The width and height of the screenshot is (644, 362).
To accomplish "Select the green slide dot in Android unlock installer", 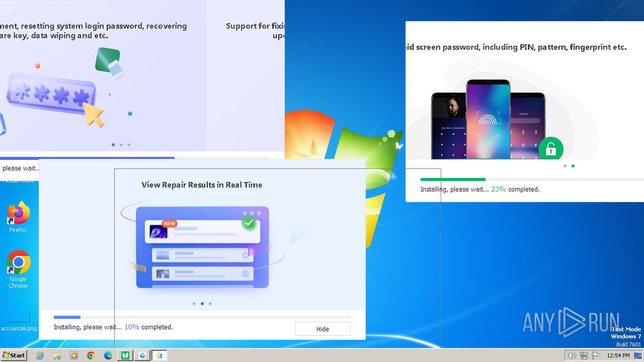I will pyautogui.click(x=573, y=166).
